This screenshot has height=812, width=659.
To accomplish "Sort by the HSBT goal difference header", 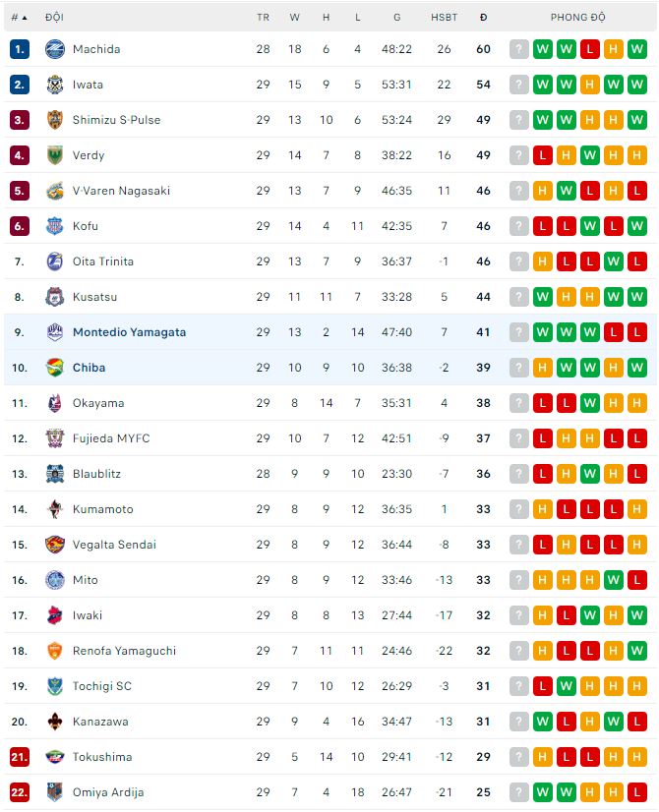I will pos(444,18).
